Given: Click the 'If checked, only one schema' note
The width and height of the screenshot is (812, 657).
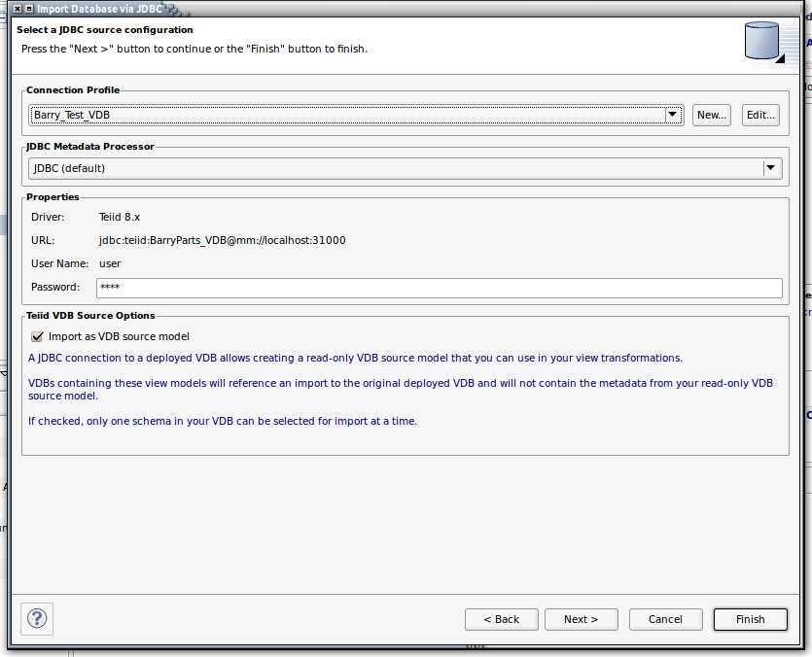Looking at the screenshot, I should 223,421.
